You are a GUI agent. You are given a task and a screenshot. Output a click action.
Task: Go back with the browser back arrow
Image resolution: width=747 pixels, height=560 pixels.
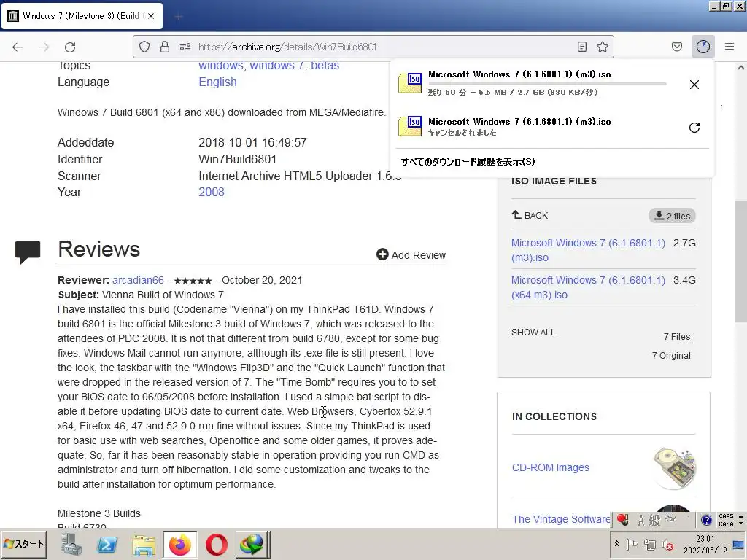[18, 47]
